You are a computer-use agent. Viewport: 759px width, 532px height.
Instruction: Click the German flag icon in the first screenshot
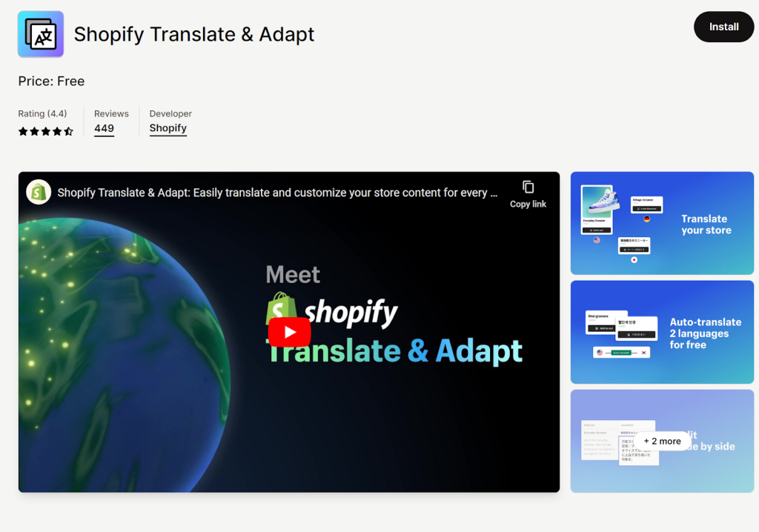[x=646, y=219]
